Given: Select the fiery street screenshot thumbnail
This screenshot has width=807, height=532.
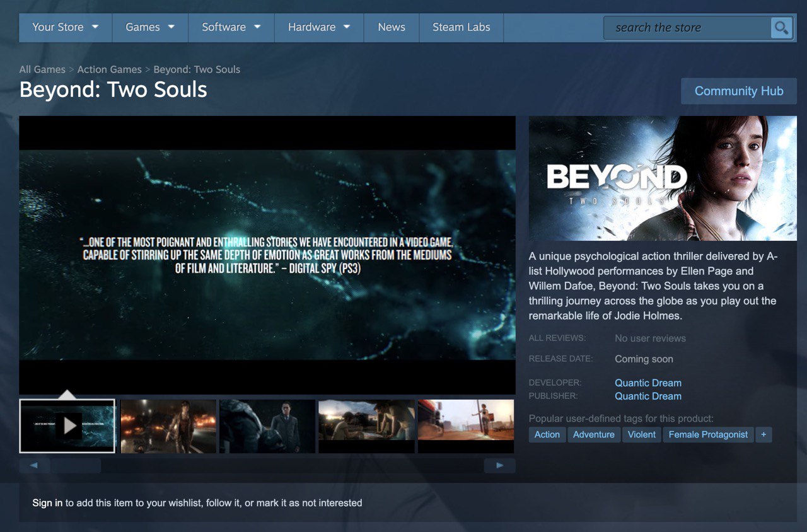Looking at the screenshot, I should point(168,426).
